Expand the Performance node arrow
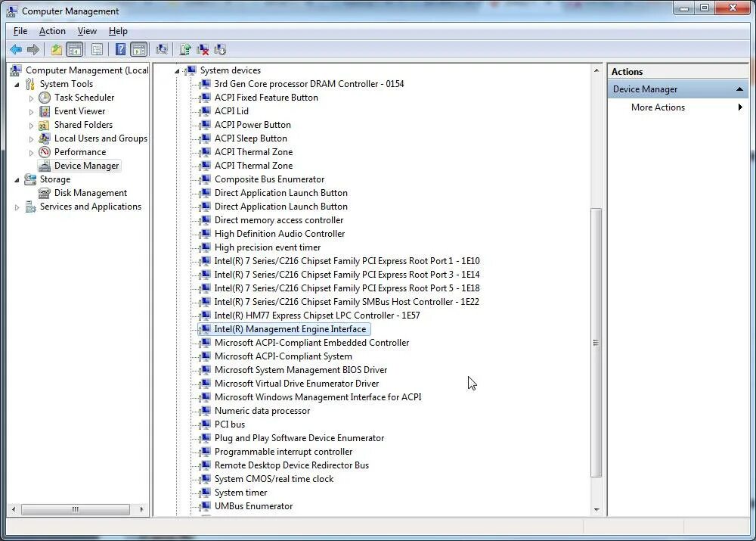756x541 pixels. pos(31,153)
